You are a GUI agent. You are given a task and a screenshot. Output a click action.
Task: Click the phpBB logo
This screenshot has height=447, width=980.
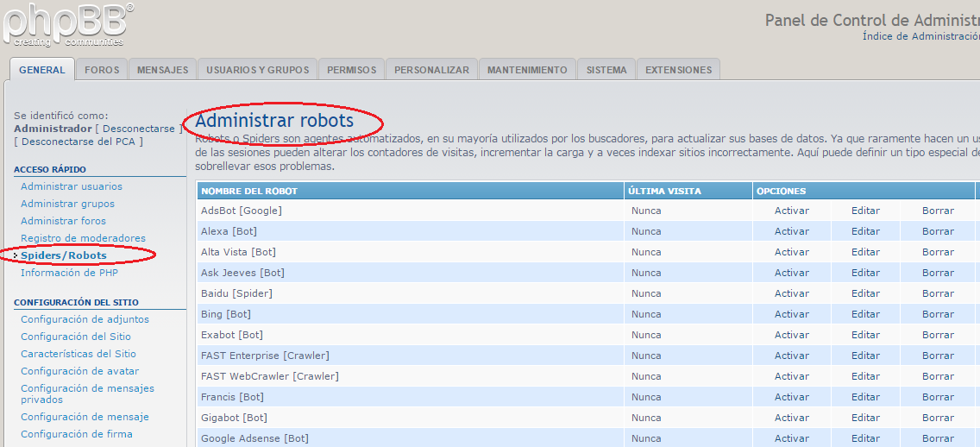pos(67,24)
